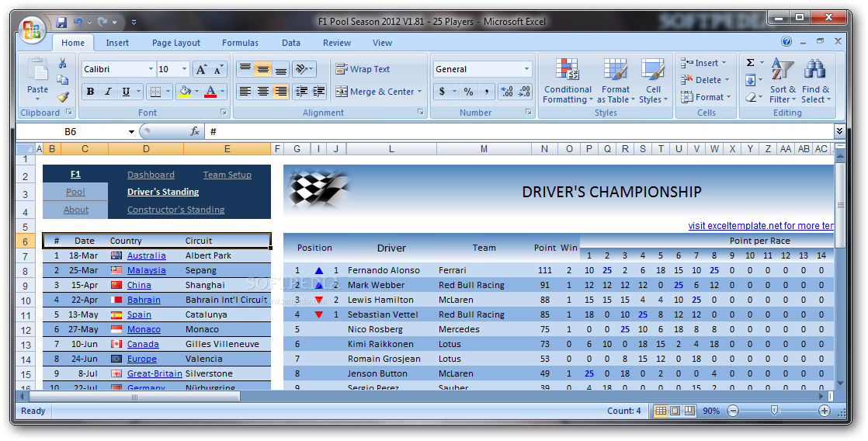Viewport: 868px width, 441px height.
Task: Decrease decimal places
Action: pyautogui.click(x=524, y=92)
